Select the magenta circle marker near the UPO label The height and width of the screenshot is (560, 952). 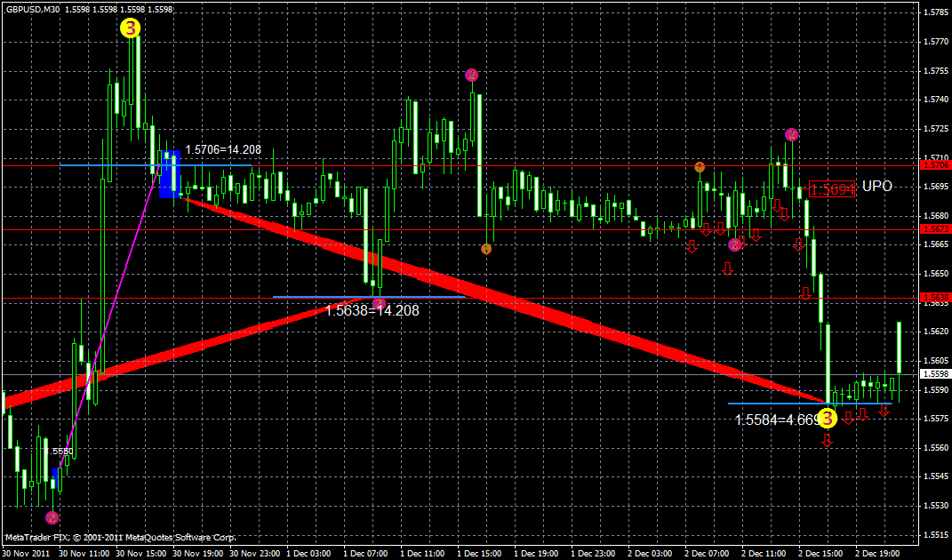[792, 135]
